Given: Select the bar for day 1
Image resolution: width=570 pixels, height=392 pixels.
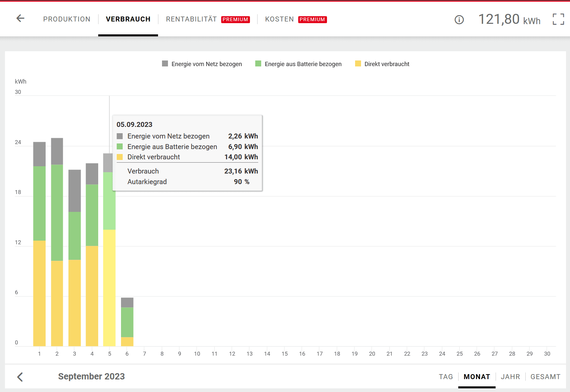Looking at the screenshot, I should (x=39, y=244).
